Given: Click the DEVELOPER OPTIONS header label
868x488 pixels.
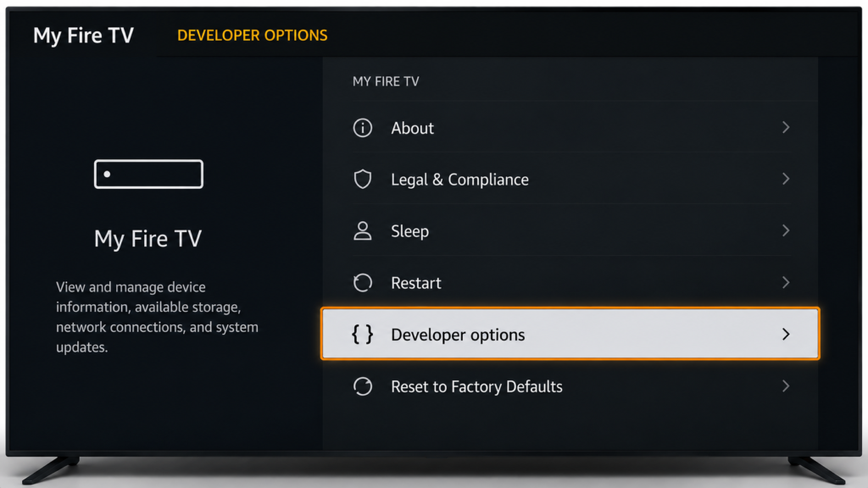Looking at the screenshot, I should click(x=253, y=36).
